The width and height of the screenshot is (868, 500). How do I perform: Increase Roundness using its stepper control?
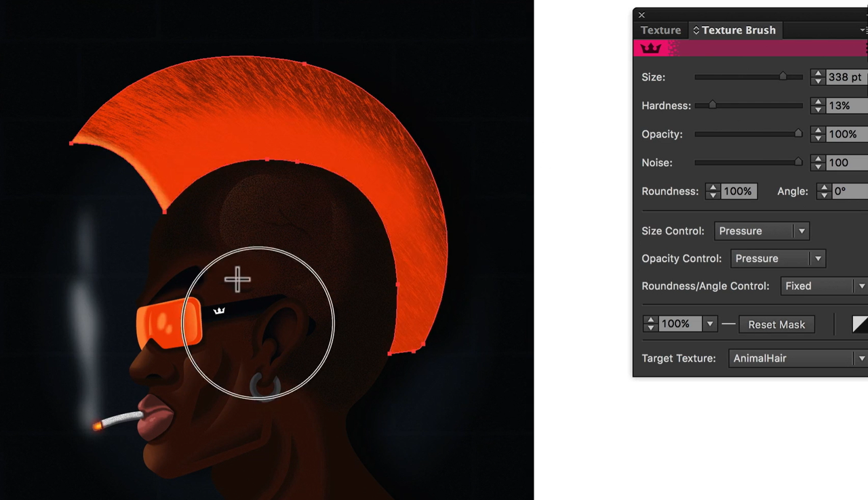point(712,187)
